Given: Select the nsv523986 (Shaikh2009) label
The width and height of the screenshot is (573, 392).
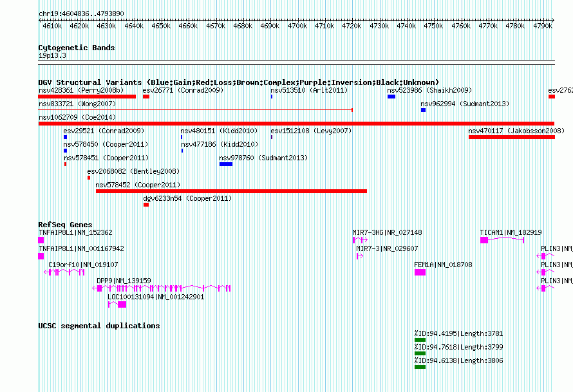Looking at the screenshot, I should (x=430, y=90).
